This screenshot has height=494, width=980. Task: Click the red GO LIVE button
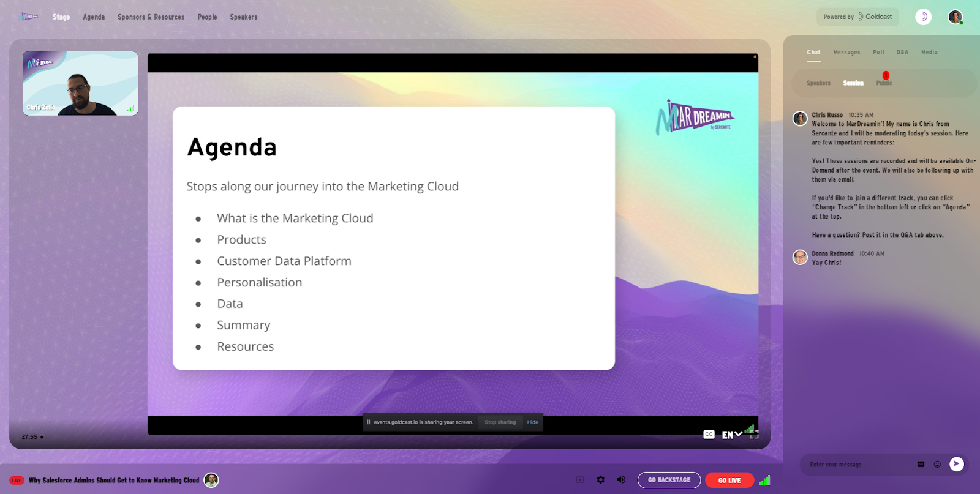[x=729, y=481]
